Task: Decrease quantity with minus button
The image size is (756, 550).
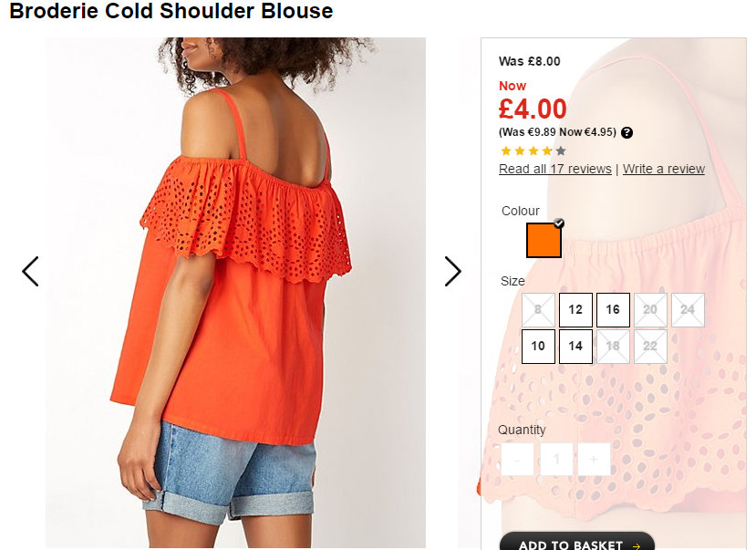Action: point(517,460)
